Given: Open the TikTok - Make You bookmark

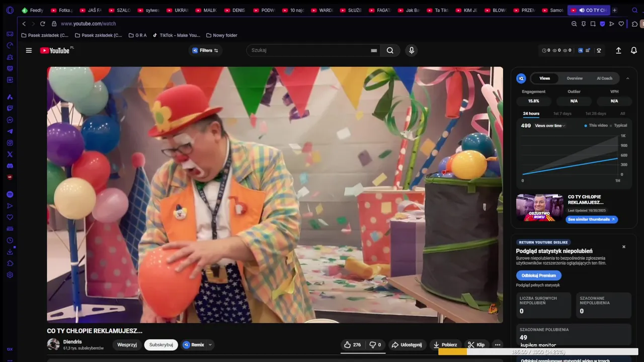Looking at the screenshot, I should point(176,35).
